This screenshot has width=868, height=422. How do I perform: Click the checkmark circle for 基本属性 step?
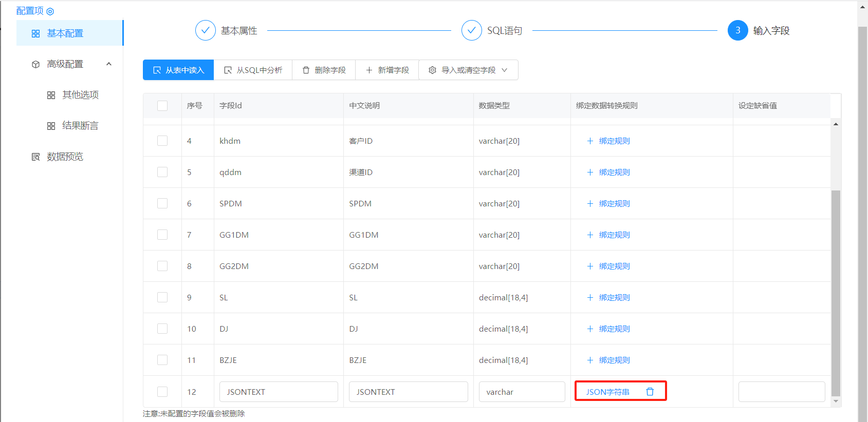click(x=205, y=30)
